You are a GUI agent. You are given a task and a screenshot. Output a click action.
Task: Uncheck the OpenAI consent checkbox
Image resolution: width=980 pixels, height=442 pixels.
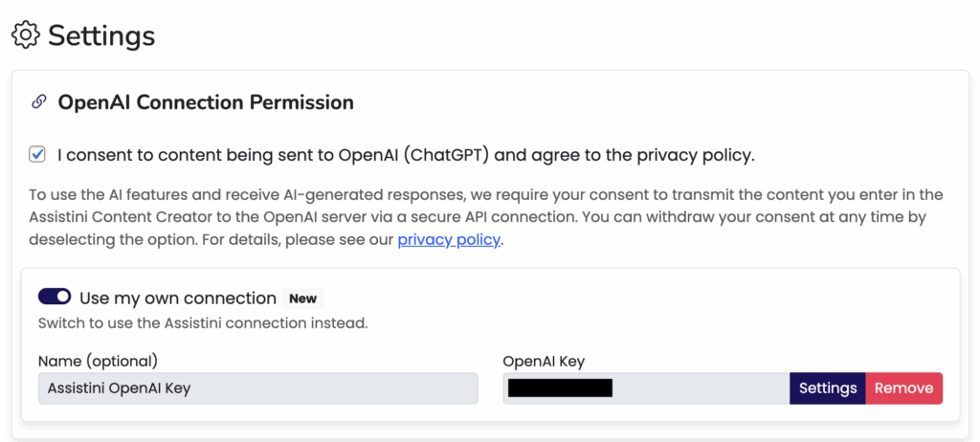pos(37,154)
